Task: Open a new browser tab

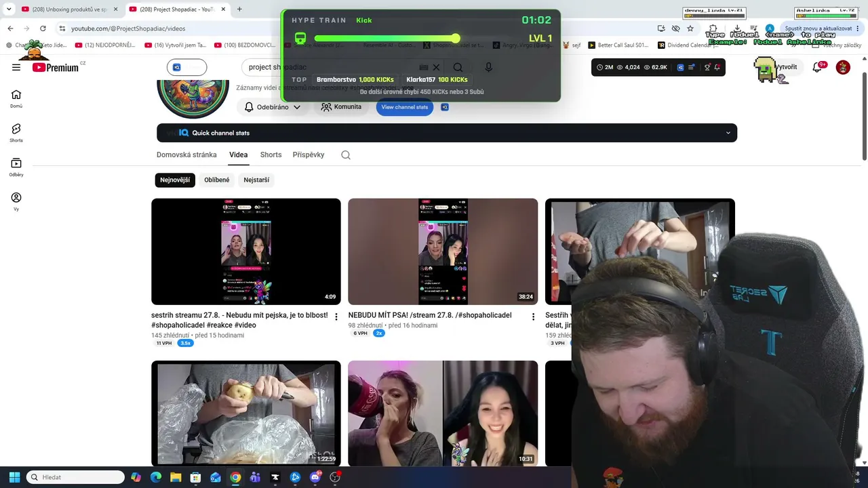Action: 239,9
